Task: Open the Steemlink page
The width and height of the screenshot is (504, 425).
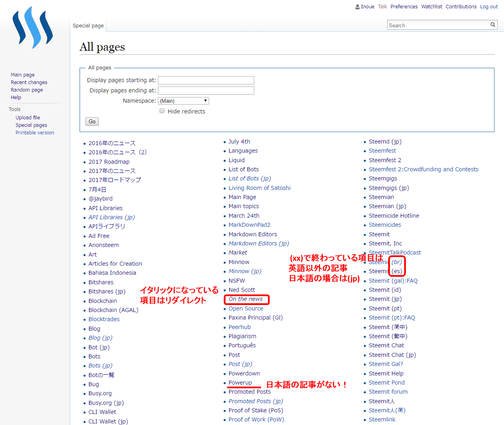Action: [382, 420]
